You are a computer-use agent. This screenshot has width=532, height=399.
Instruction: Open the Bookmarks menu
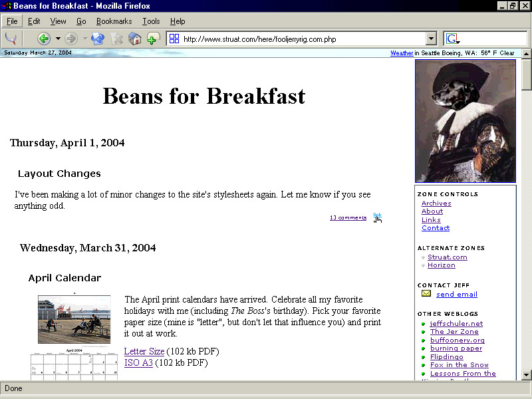coord(114,21)
